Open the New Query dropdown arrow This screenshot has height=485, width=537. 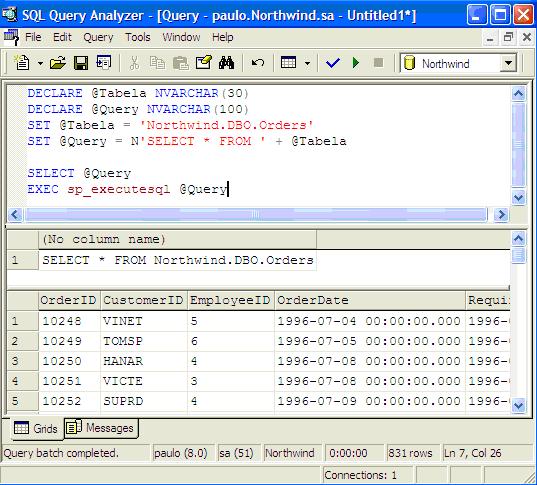coord(40,63)
